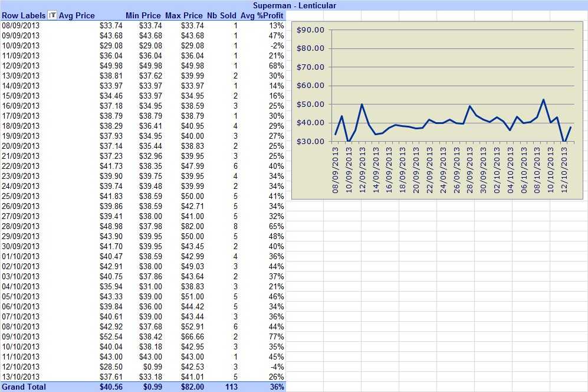Image resolution: width=588 pixels, height=392 pixels.
Task: Click the $30.00 chart axis label
Action: point(310,142)
